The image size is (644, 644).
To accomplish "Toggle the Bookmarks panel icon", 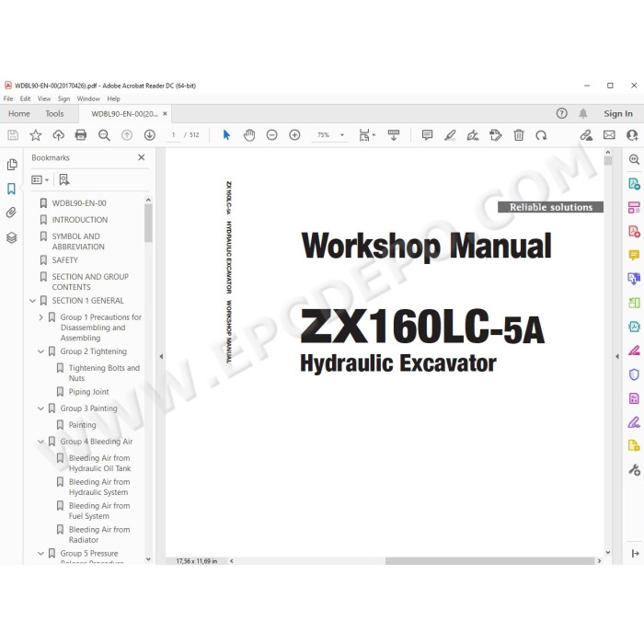I will click(x=11, y=189).
